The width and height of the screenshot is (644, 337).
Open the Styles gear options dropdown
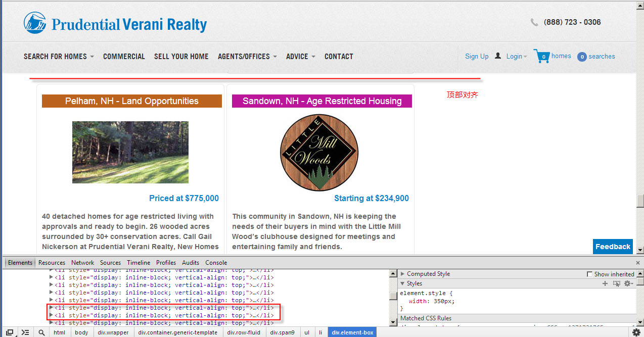pyautogui.click(x=628, y=283)
